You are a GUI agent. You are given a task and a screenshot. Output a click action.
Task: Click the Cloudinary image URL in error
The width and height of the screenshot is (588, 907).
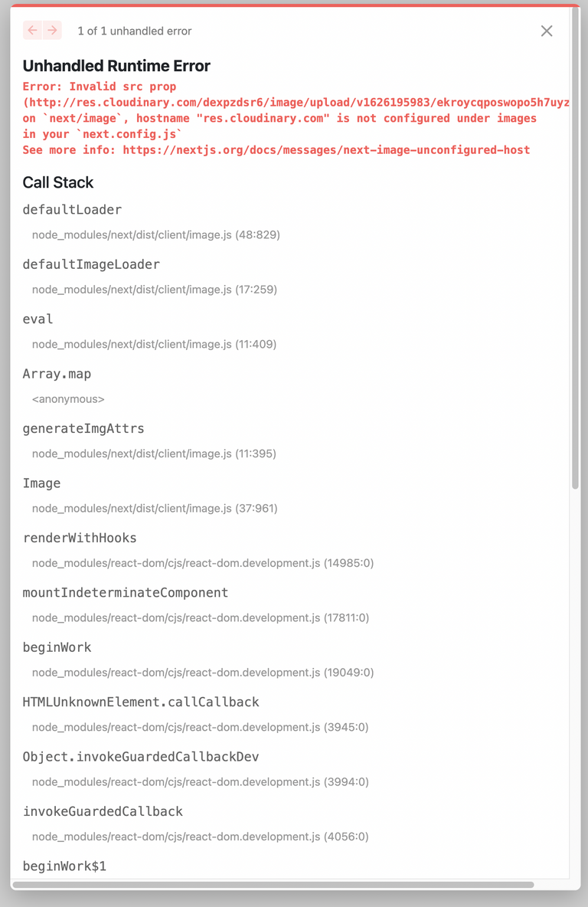click(x=296, y=103)
